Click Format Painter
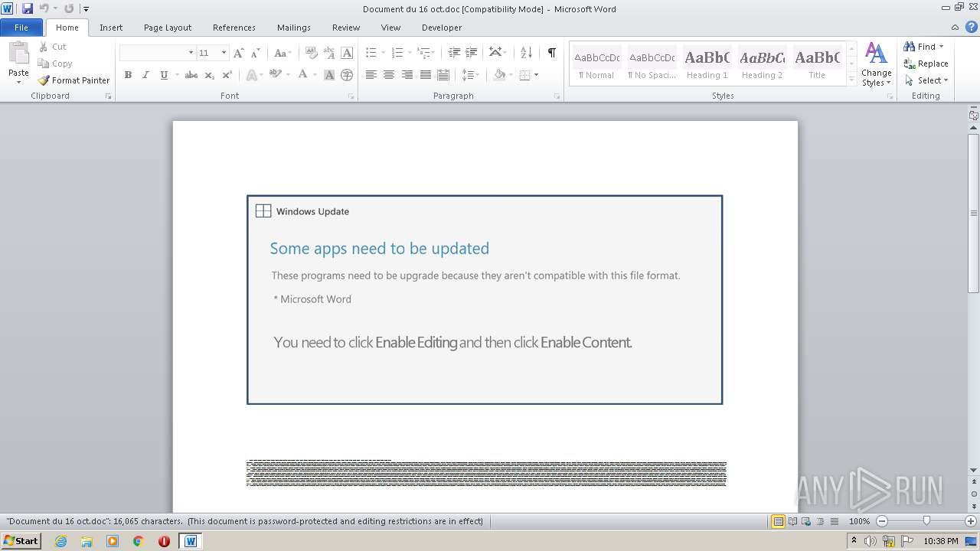Image resolution: width=980 pixels, height=551 pixels. (x=73, y=80)
